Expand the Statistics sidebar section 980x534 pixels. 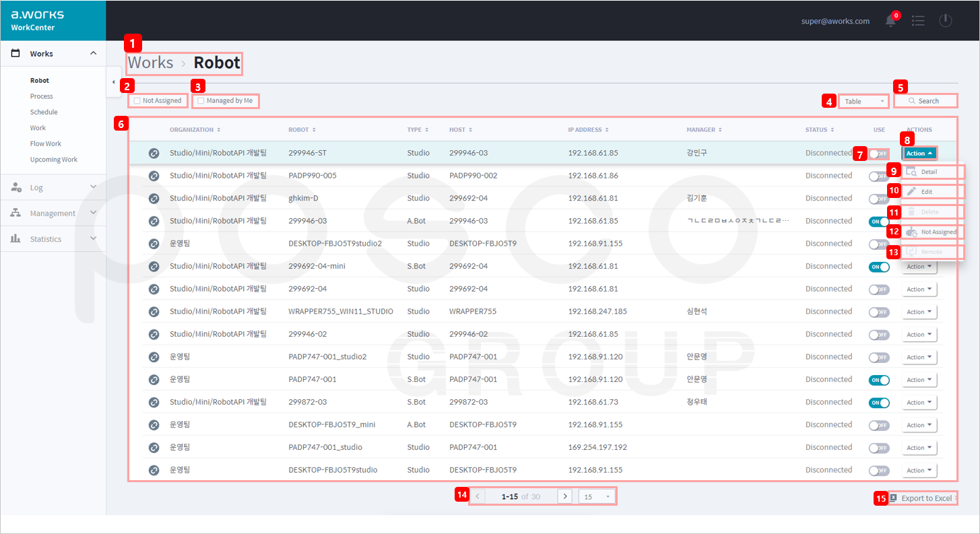(94, 238)
